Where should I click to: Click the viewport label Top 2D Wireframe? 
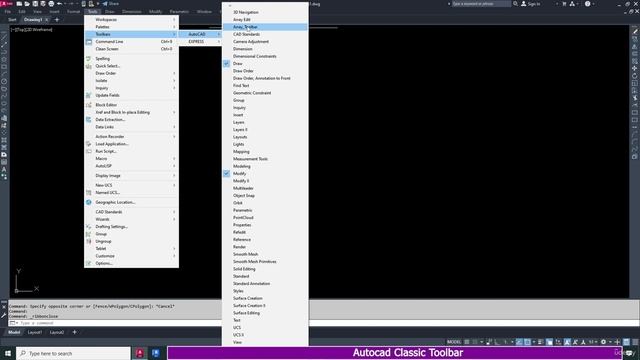point(32,30)
